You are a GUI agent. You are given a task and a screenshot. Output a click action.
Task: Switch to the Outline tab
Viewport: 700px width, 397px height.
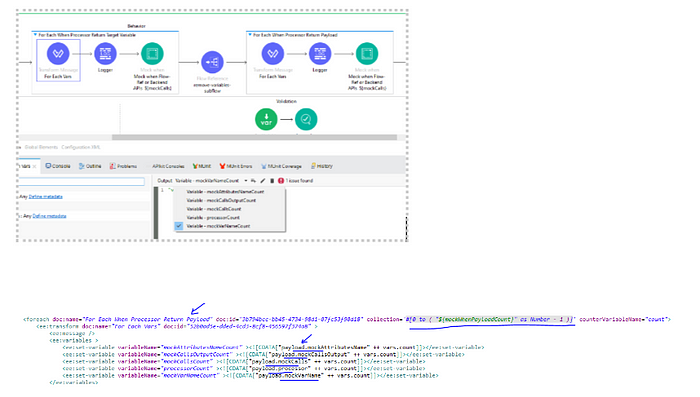click(90, 166)
